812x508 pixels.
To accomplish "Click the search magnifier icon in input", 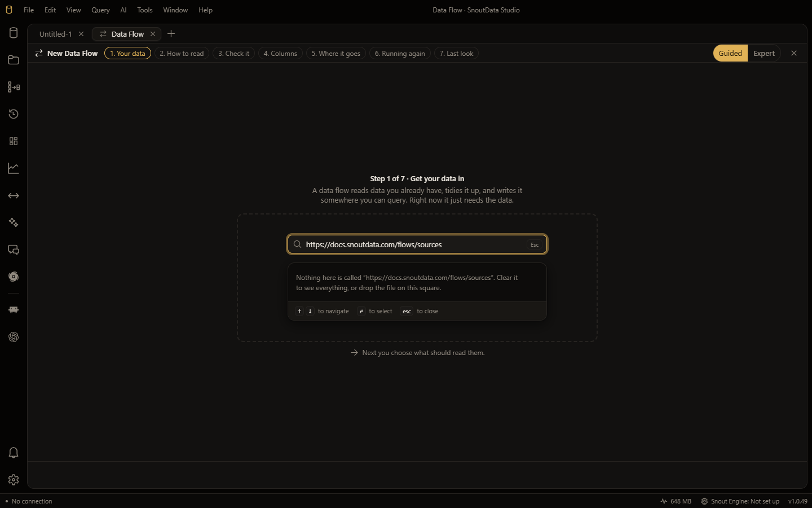I will tap(297, 244).
